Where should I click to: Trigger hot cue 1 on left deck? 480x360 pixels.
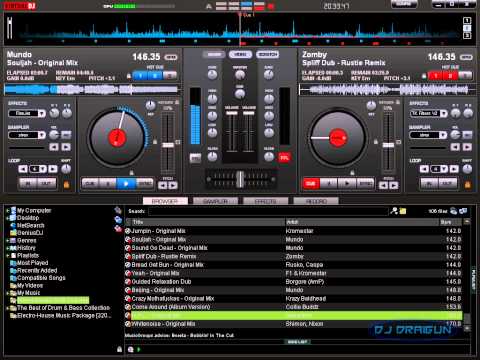[140, 76]
